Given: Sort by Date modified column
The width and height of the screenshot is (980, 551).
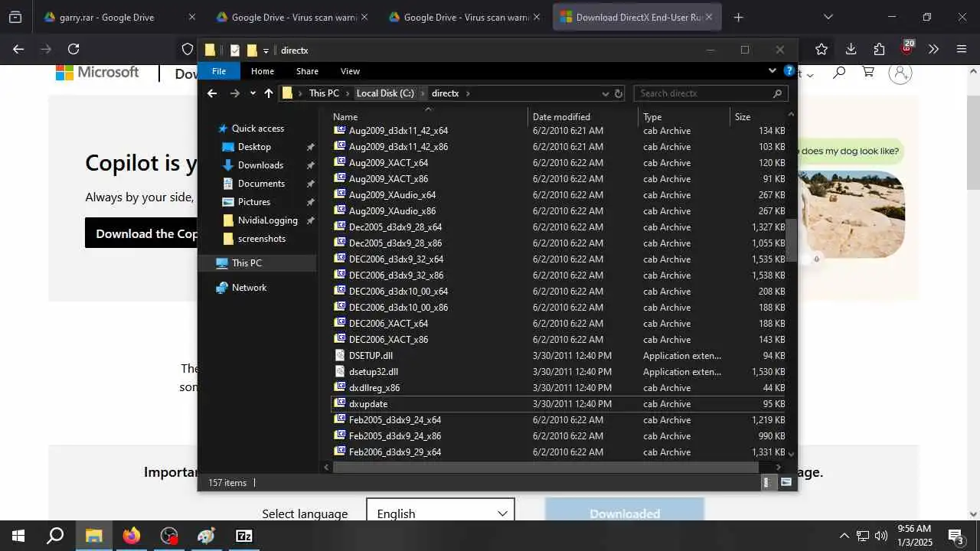Looking at the screenshot, I should 583,116.
